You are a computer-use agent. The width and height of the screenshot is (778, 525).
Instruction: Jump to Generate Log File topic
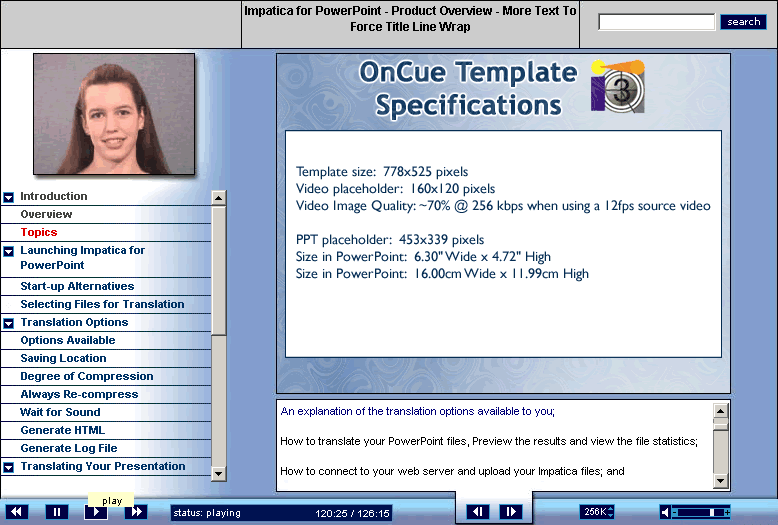[x=69, y=448]
